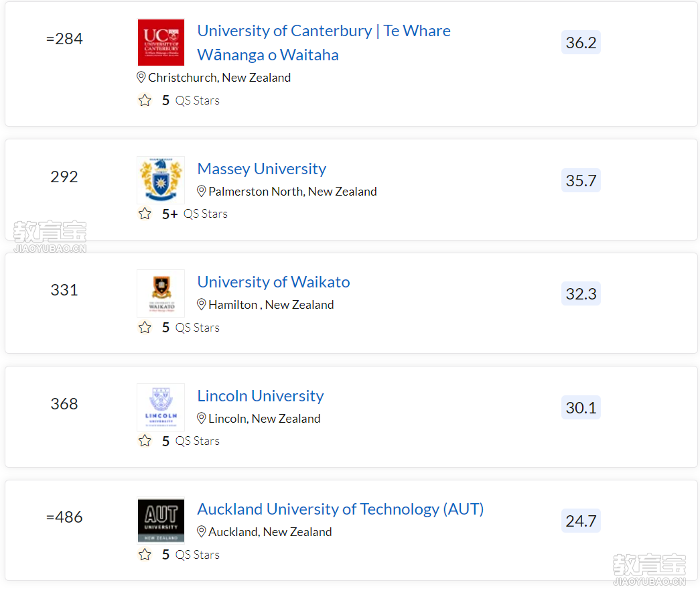The width and height of the screenshot is (700, 601).
Task: Click the location pin beside Hamilton
Action: 202,304
